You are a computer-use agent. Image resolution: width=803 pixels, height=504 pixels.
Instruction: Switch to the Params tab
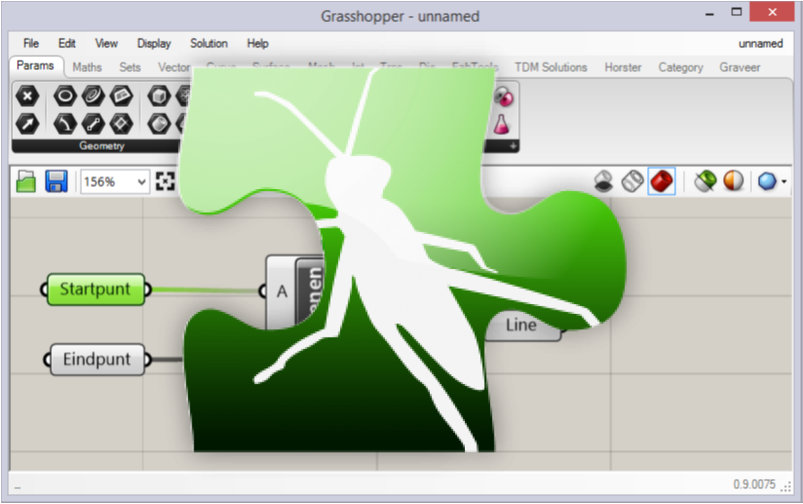35,66
